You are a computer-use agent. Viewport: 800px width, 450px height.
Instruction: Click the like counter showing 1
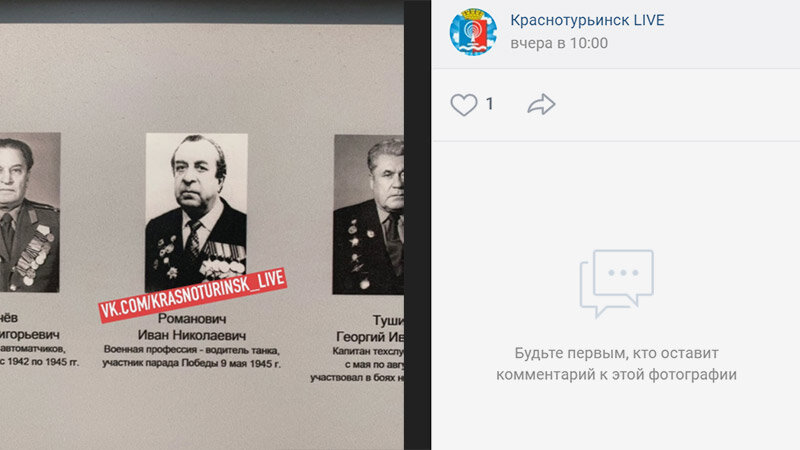490,104
